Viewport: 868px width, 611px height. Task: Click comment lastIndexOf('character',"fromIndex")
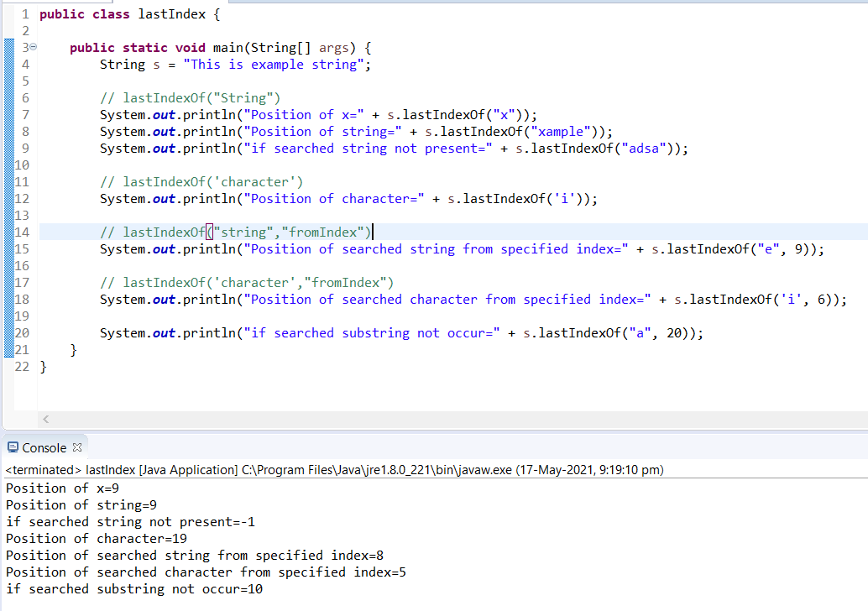[x=247, y=283]
